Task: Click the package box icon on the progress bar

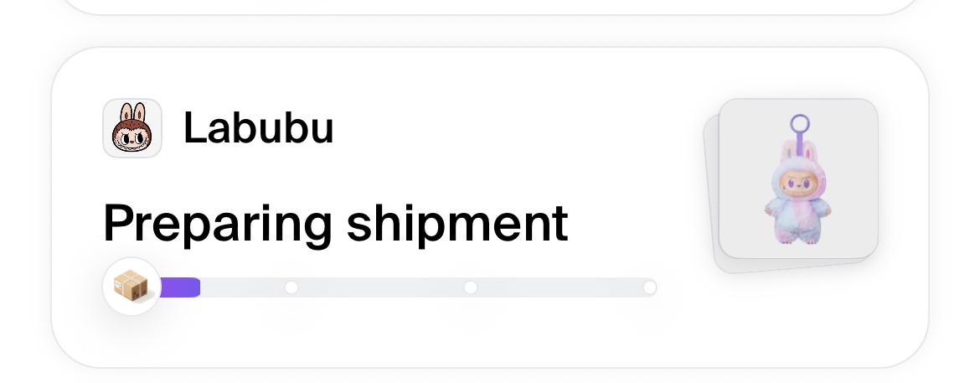Action: pyautogui.click(x=132, y=287)
